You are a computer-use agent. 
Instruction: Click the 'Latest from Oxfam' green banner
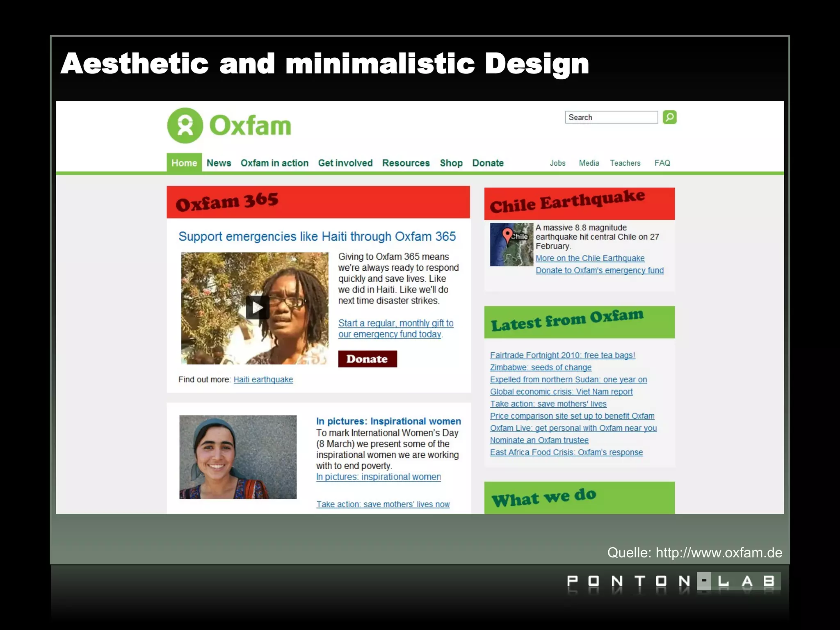579,322
